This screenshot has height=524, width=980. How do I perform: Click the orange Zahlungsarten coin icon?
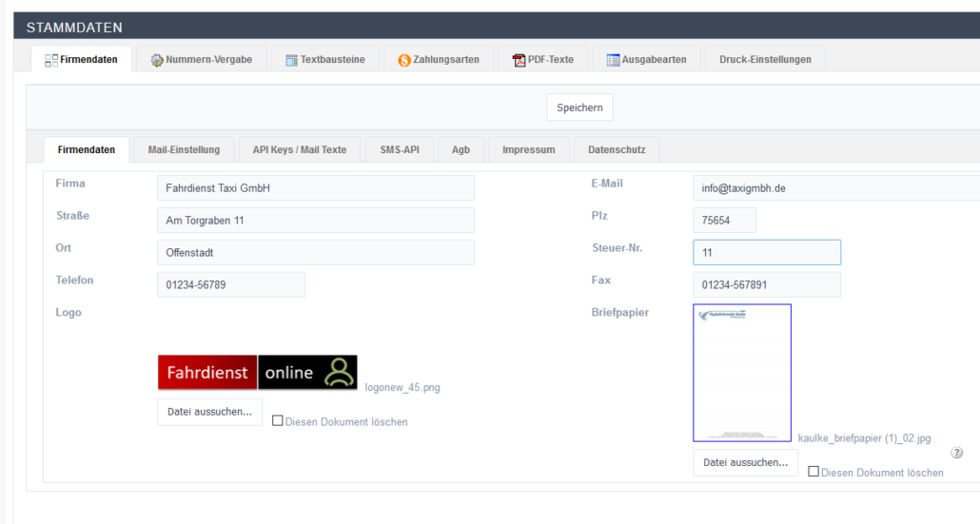click(x=404, y=60)
